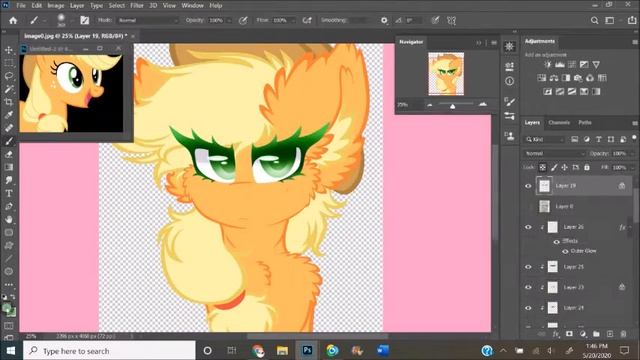Screen dimensions: 640x360
Task: Switch to the Channels tab
Action: tap(559, 122)
